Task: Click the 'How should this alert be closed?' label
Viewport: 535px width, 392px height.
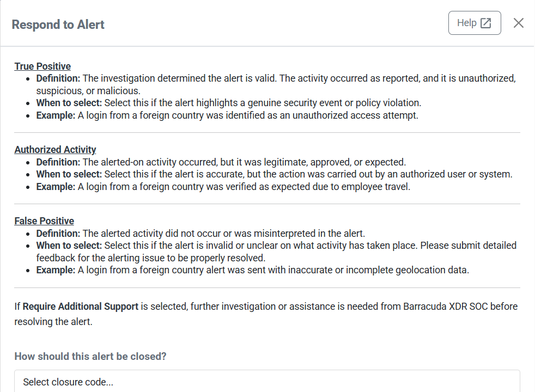Action: tap(90, 357)
